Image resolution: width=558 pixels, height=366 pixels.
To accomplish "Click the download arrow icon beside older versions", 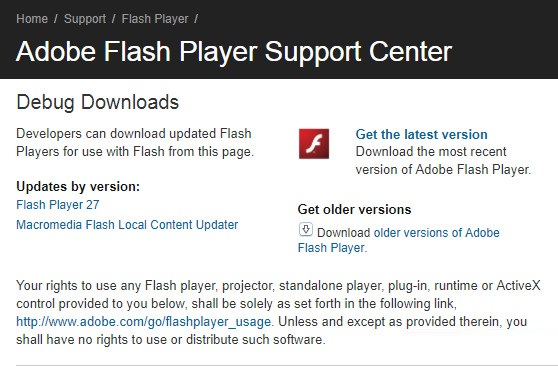I will point(306,229).
